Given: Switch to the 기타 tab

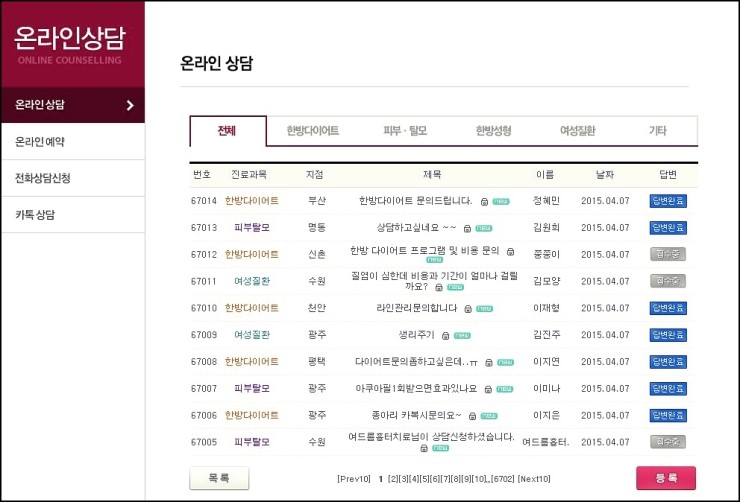Looking at the screenshot, I should tap(657, 131).
